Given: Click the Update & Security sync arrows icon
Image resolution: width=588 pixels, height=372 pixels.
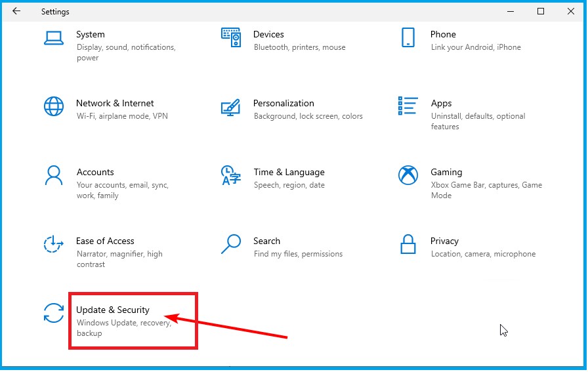Looking at the screenshot, I should point(54,313).
